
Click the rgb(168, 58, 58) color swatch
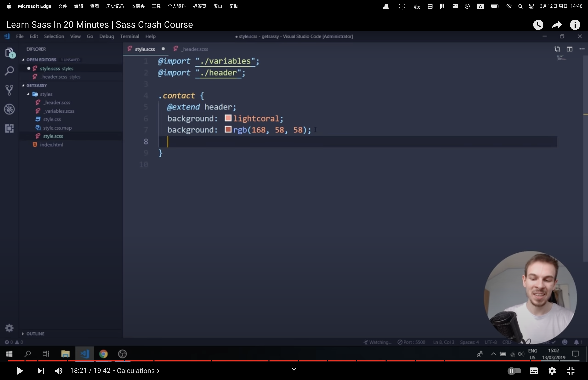click(x=228, y=129)
